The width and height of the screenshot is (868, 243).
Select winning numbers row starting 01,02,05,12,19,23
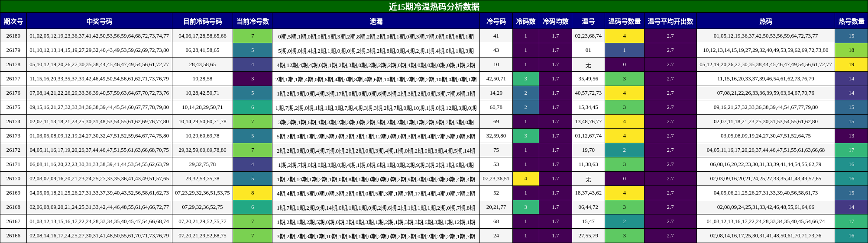click(x=99, y=36)
